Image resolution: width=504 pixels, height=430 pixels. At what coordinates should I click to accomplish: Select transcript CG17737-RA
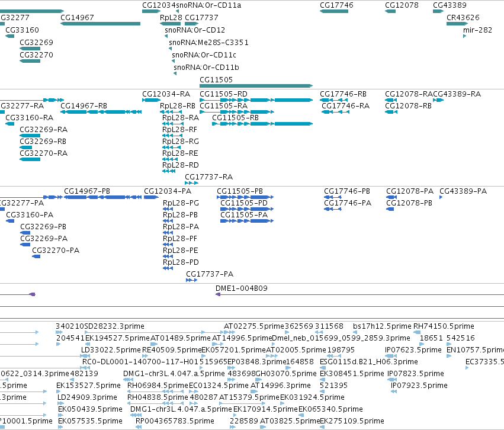(x=208, y=177)
